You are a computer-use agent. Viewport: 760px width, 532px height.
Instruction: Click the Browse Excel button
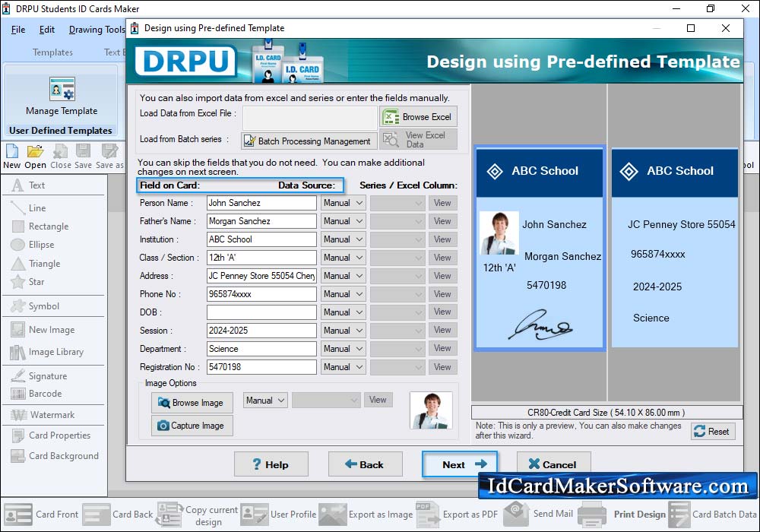point(418,117)
